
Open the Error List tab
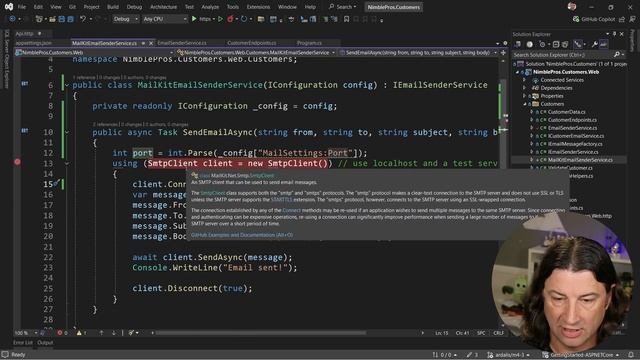tap(23, 343)
